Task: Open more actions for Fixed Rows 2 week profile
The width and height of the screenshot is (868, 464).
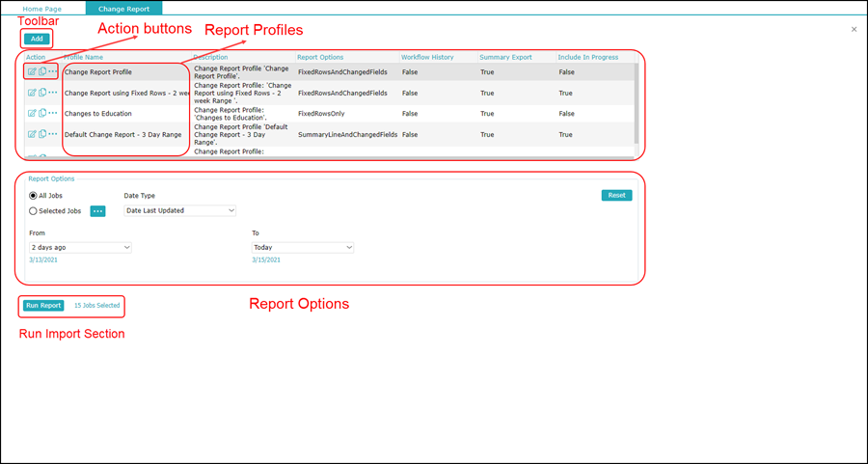Action: [53, 93]
